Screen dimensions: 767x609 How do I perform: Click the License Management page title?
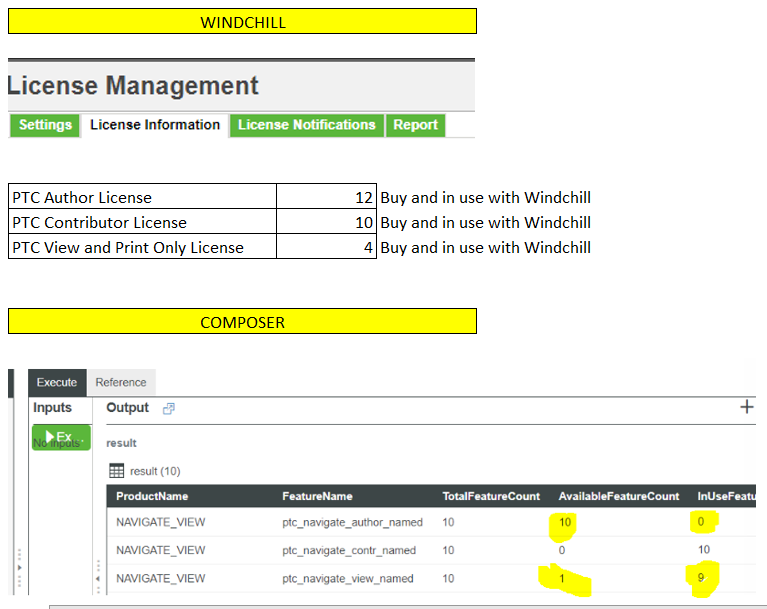(133, 86)
